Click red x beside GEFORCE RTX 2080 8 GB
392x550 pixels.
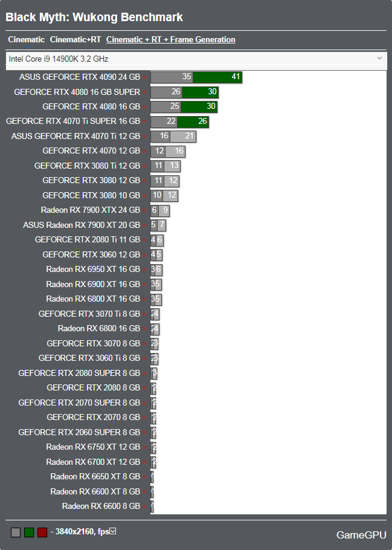[x=144, y=388]
